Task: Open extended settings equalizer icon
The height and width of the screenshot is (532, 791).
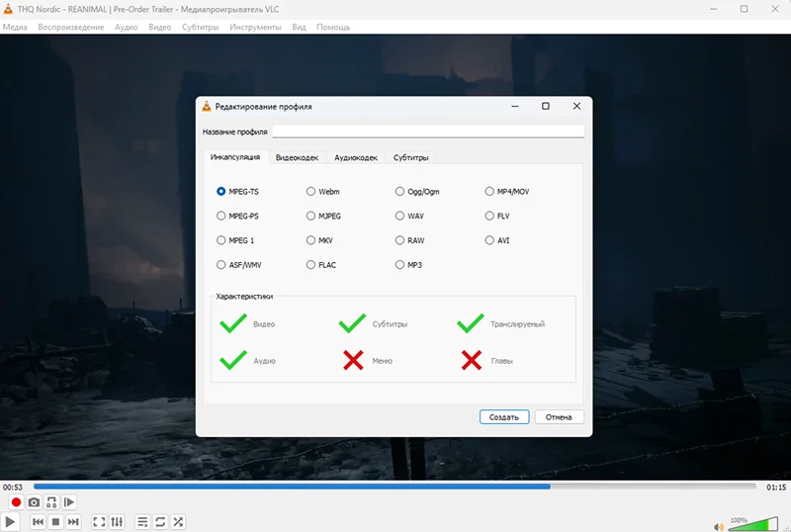Action: pos(117,521)
